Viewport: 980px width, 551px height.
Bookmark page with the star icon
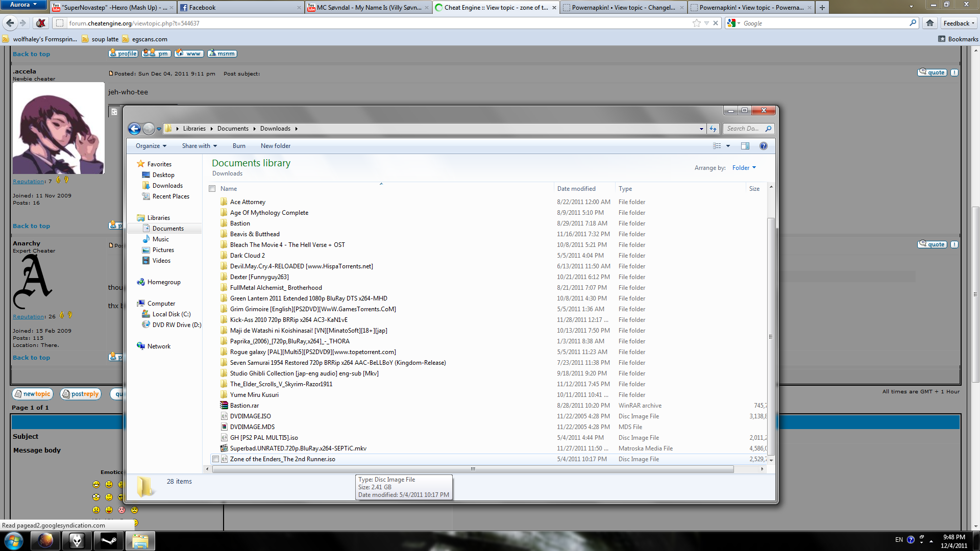696,23
